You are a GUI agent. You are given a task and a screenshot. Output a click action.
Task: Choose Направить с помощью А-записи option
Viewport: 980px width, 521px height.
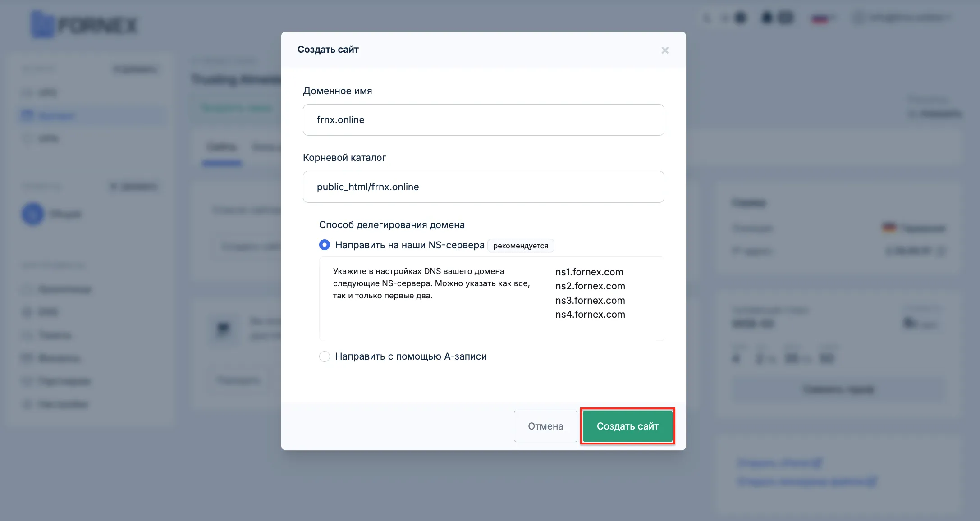325,356
